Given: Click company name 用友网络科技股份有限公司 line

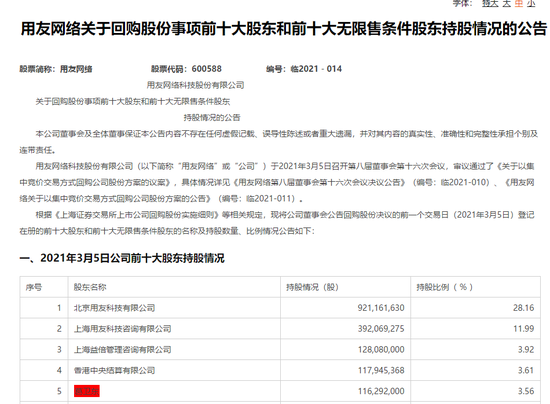Looking at the screenshot, I should (195, 85).
